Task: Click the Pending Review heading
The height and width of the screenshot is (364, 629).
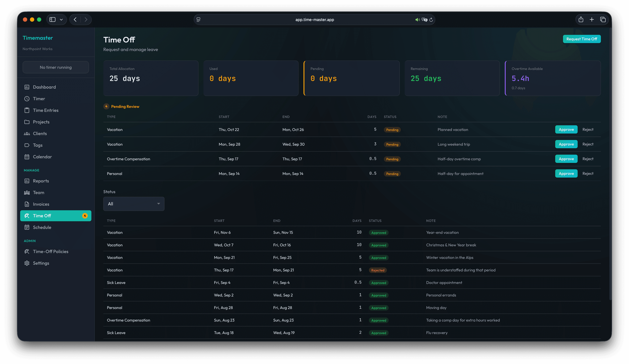Action: 125,106
